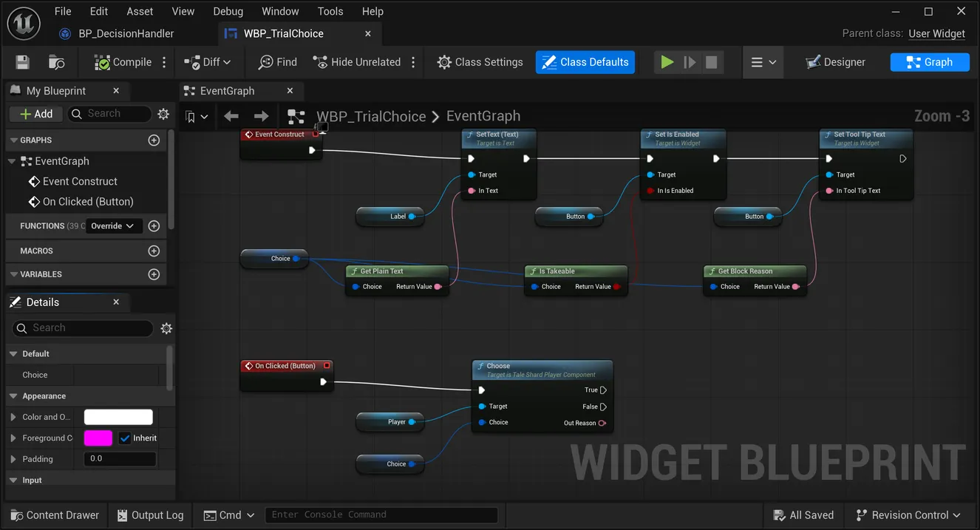This screenshot has height=530, width=980.
Task: Open compile options three-dot menu
Action: (164, 63)
